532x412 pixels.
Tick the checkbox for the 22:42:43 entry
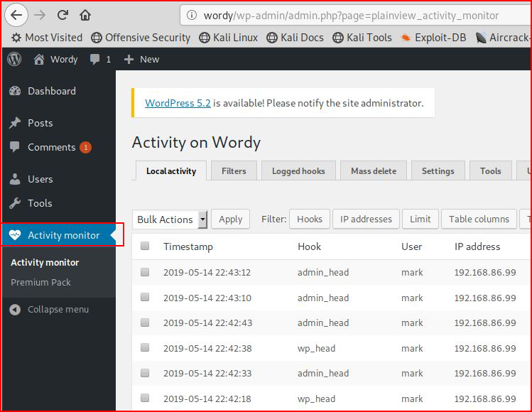click(x=145, y=322)
